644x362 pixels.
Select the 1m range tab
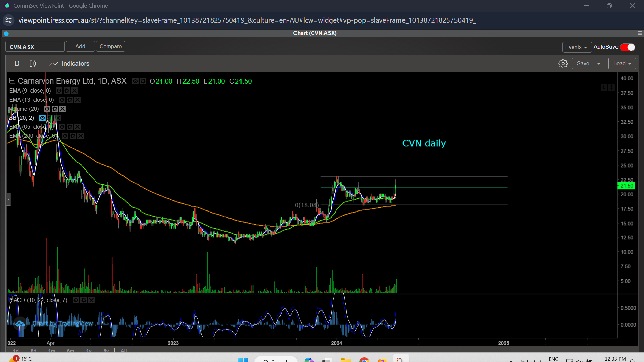click(x=52, y=351)
